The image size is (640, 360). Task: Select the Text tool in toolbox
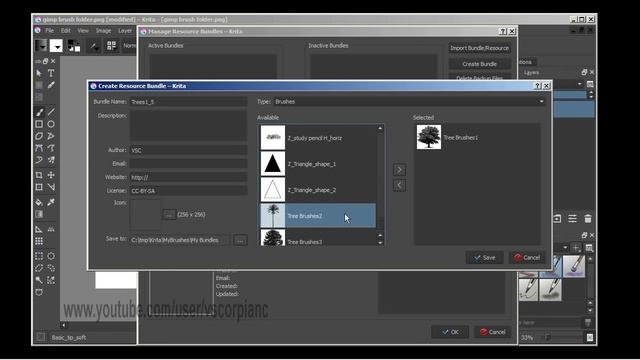[x=51, y=73]
